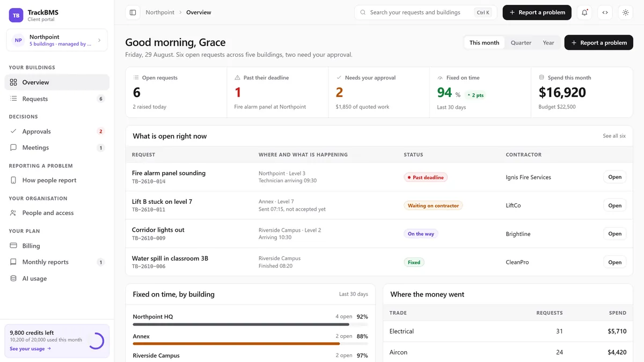Click the Approvals red badge 2

pos(100,131)
